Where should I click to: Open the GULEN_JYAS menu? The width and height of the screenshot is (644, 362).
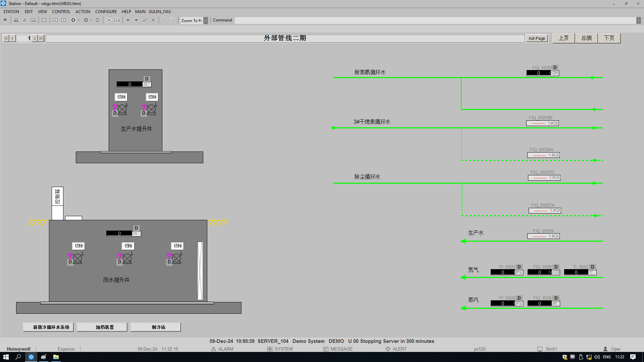click(x=160, y=11)
